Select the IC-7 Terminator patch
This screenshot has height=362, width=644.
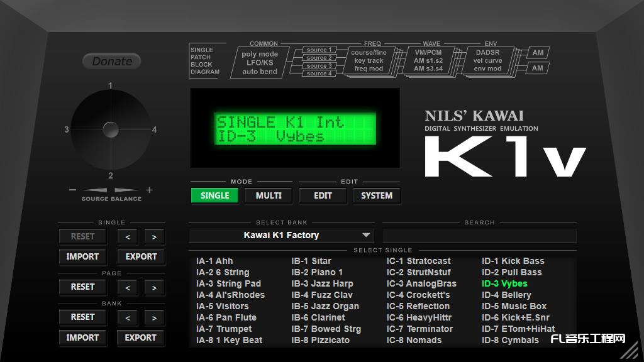[x=419, y=329]
